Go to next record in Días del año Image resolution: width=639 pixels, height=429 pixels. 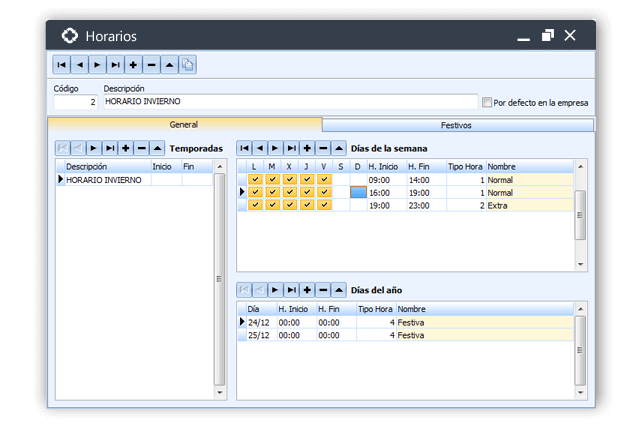[275, 290]
